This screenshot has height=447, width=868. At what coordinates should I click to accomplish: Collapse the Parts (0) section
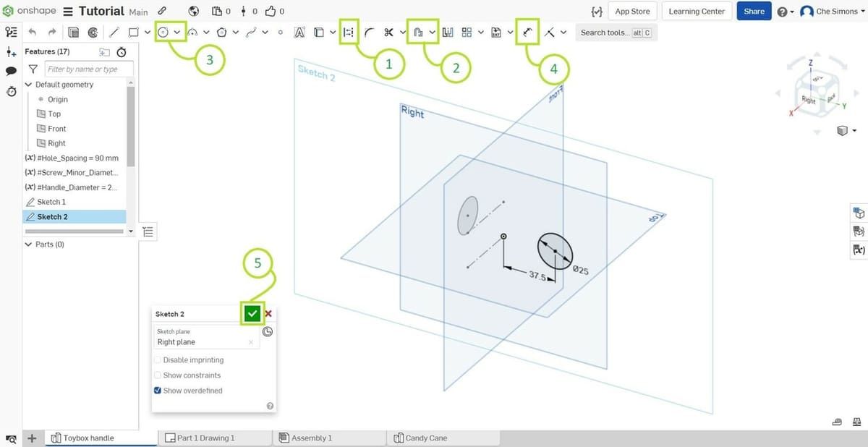(28, 244)
